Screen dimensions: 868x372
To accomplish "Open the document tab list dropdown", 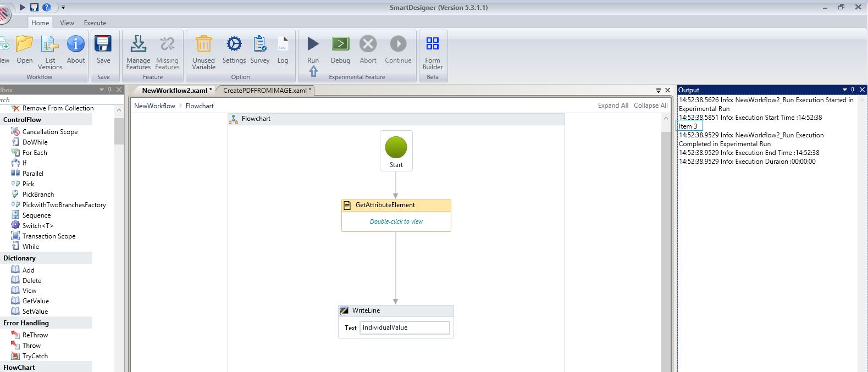I will (659, 90).
